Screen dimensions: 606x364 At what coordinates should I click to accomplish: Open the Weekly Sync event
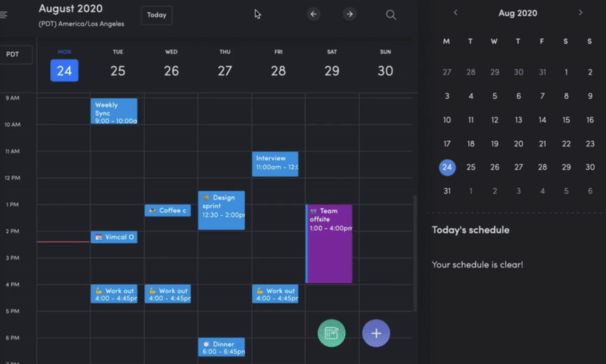point(114,111)
